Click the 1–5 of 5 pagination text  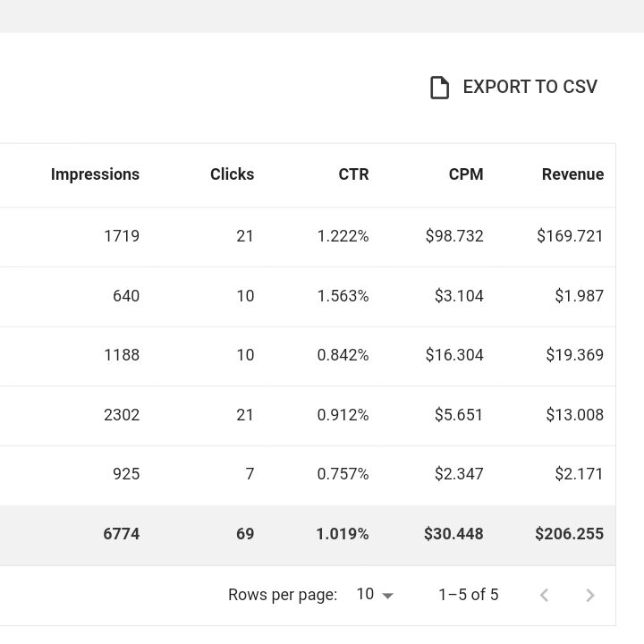click(468, 595)
